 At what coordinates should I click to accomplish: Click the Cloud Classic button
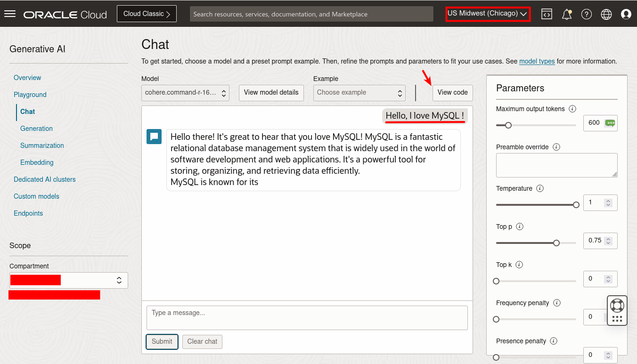tap(147, 14)
